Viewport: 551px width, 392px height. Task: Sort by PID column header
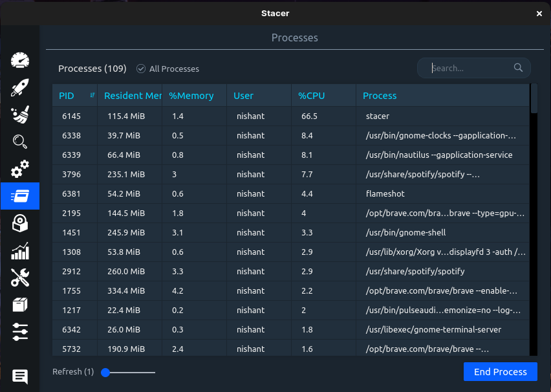tap(67, 96)
